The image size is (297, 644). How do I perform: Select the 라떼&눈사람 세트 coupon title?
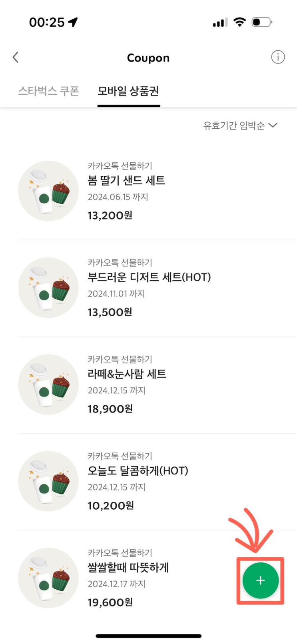[127, 374]
